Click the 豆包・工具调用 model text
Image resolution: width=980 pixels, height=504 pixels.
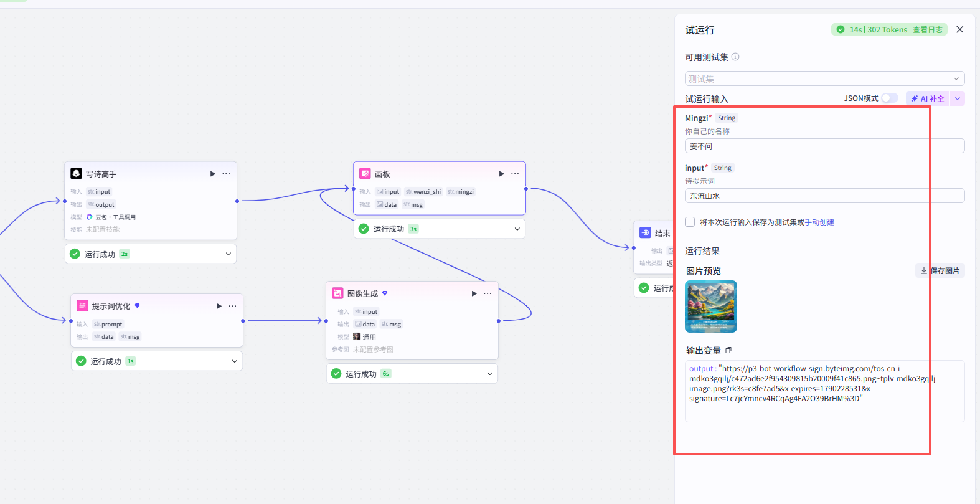tap(115, 217)
